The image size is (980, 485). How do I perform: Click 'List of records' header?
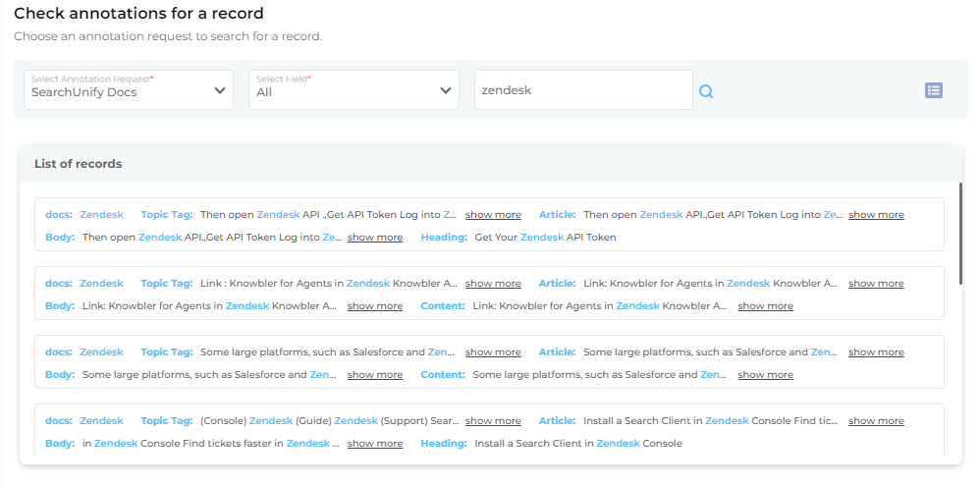click(79, 164)
